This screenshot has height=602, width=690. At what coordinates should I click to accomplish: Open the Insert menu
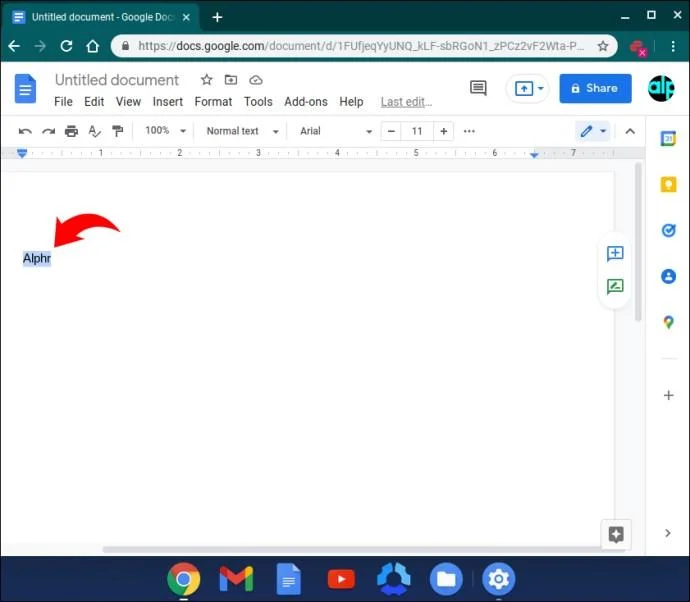pyautogui.click(x=168, y=102)
